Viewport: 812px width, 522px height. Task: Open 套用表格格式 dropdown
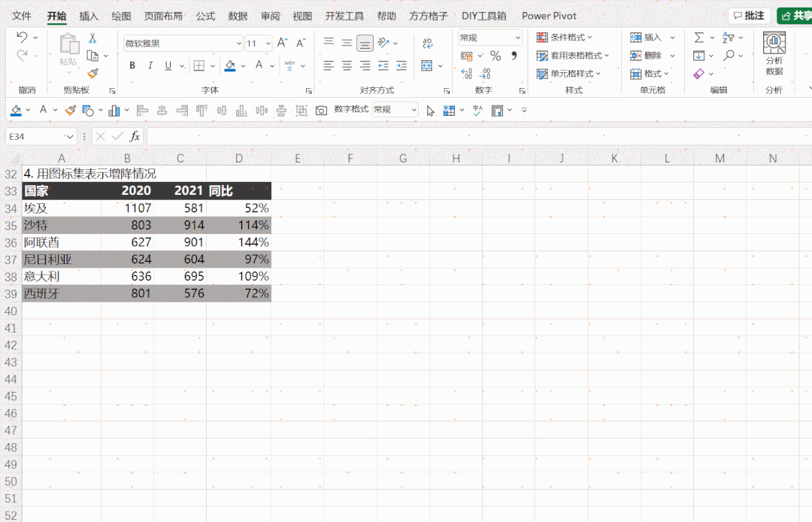[x=573, y=56]
